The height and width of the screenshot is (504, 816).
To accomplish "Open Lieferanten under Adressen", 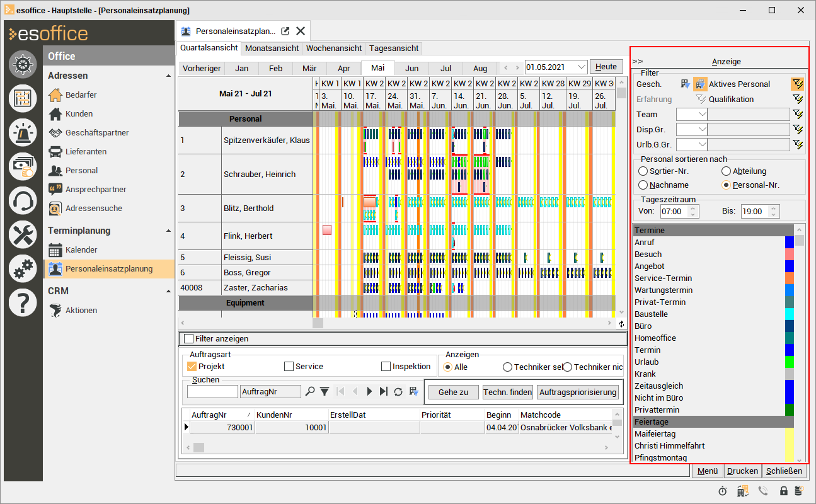I will point(86,151).
